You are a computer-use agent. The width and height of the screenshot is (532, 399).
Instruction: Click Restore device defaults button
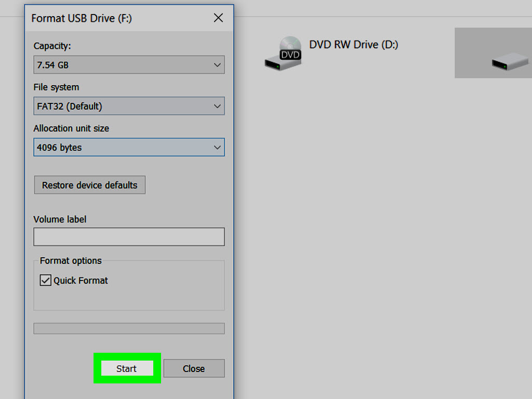(x=89, y=185)
